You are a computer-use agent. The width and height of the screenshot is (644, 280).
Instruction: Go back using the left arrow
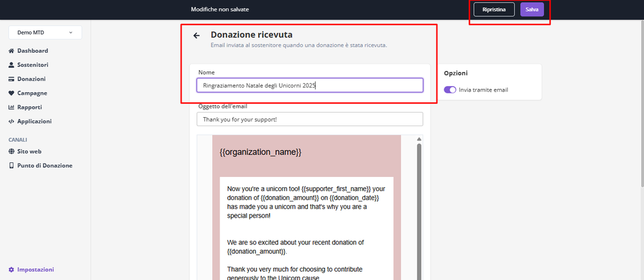coord(196,35)
